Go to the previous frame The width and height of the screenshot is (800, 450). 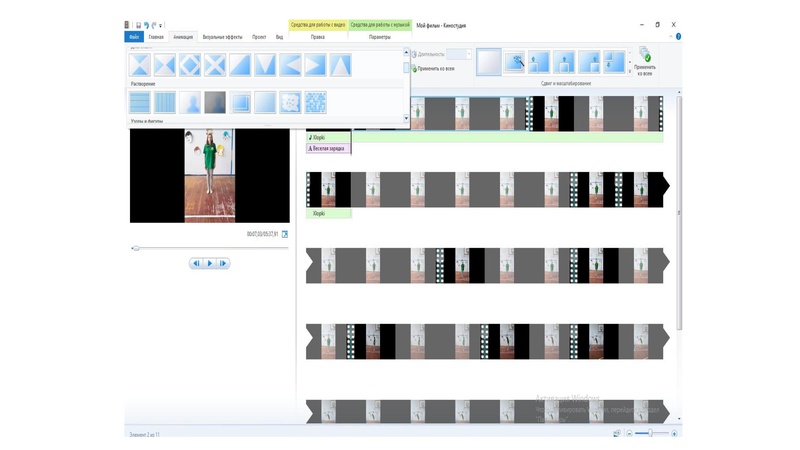(x=197, y=263)
